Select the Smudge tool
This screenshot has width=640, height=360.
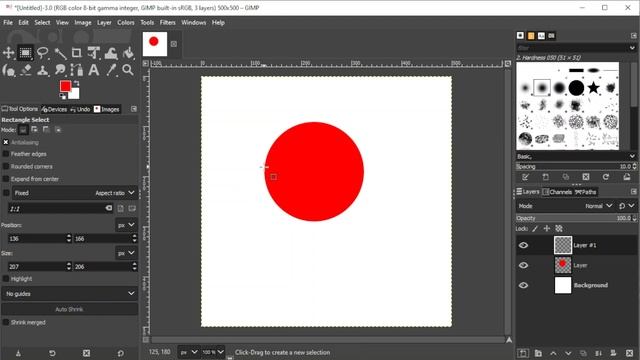click(x=60, y=70)
